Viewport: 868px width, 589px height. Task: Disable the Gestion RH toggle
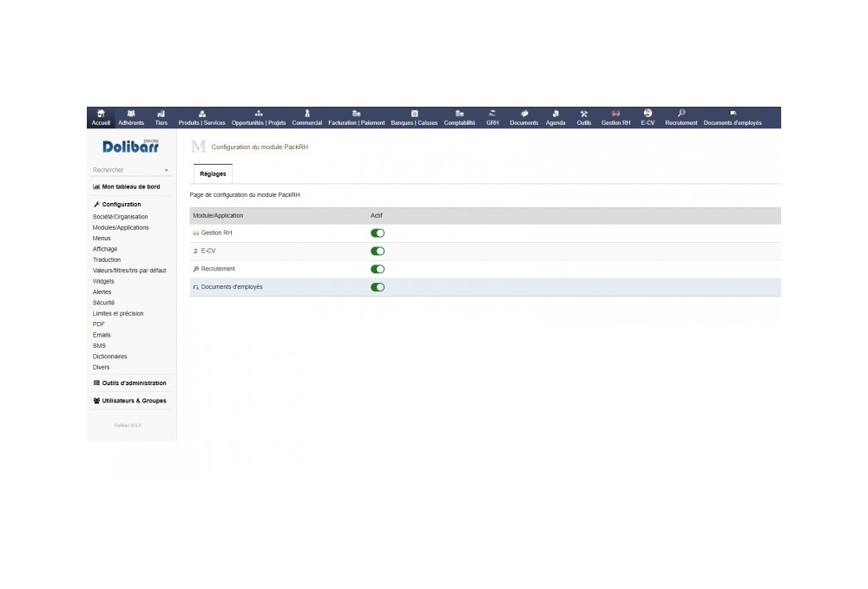tap(376, 232)
